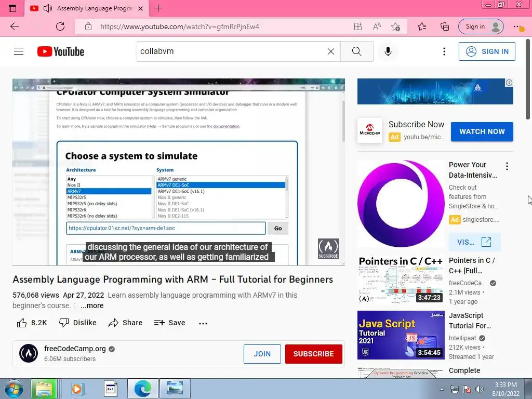Activate Read aloud icon in address bar
Screen dimensions: 532x399
click(x=377, y=26)
